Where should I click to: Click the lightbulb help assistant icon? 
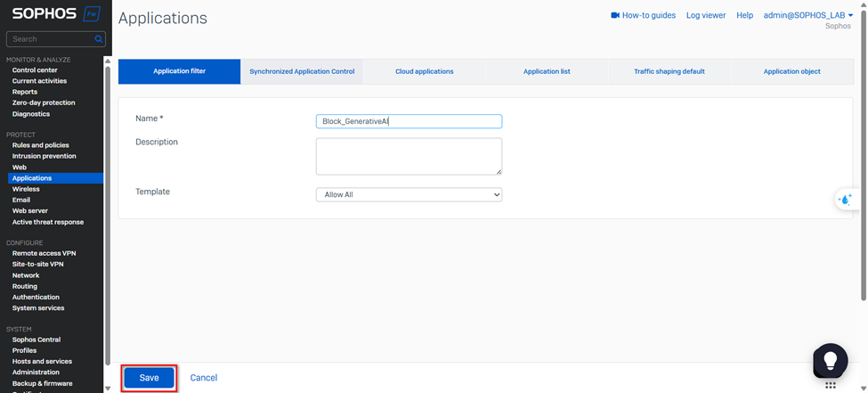click(x=830, y=359)
